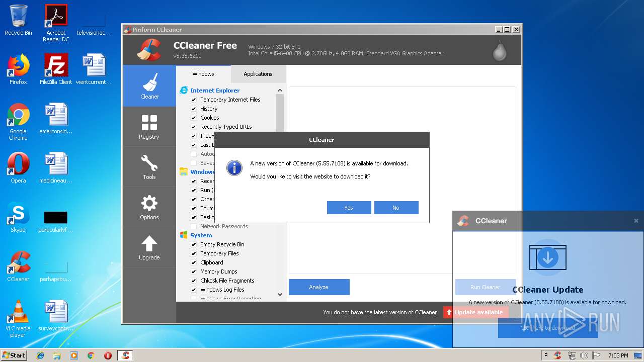Open the emailconsid Word document icon
This screenshot has height=362, width=644.
[56, 119]
